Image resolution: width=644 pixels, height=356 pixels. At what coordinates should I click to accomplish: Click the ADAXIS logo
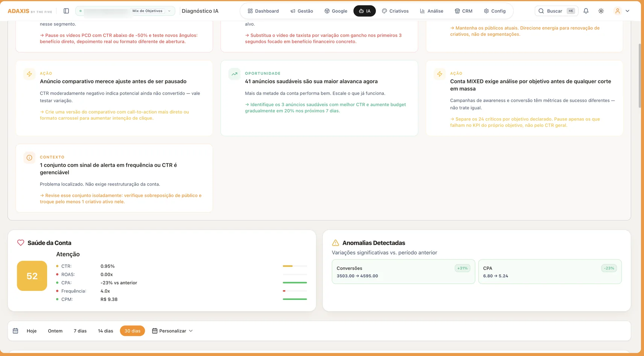click(30, 11)
